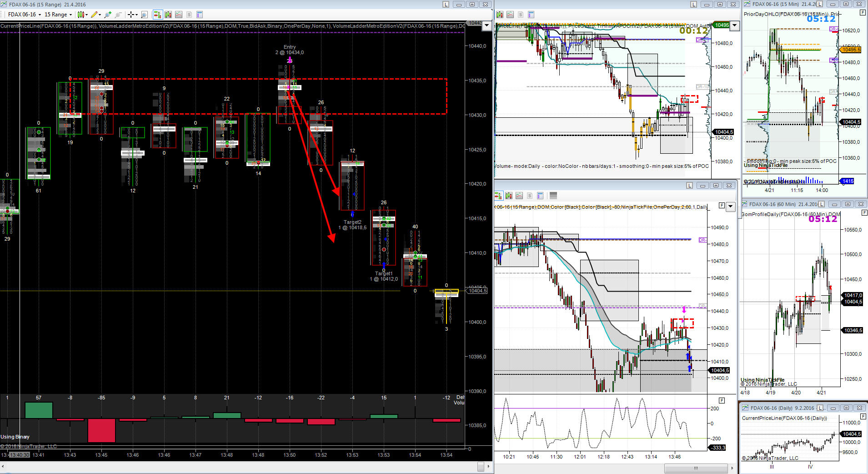
Task: Toggle L link button on 60 Min window
Action: 822,204
